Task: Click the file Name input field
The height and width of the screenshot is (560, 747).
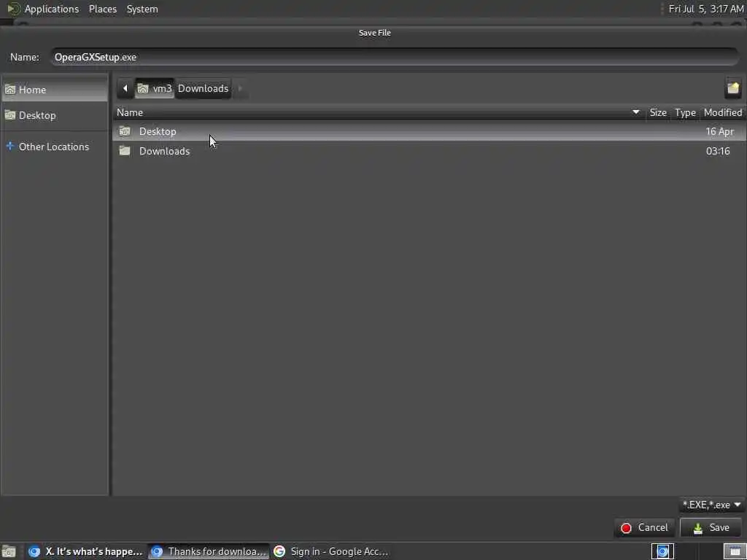Action: (x=395, y=57)
